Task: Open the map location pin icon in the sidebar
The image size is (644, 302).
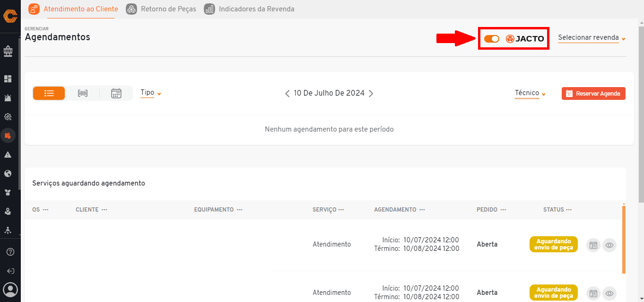Action: click(8, 212)
